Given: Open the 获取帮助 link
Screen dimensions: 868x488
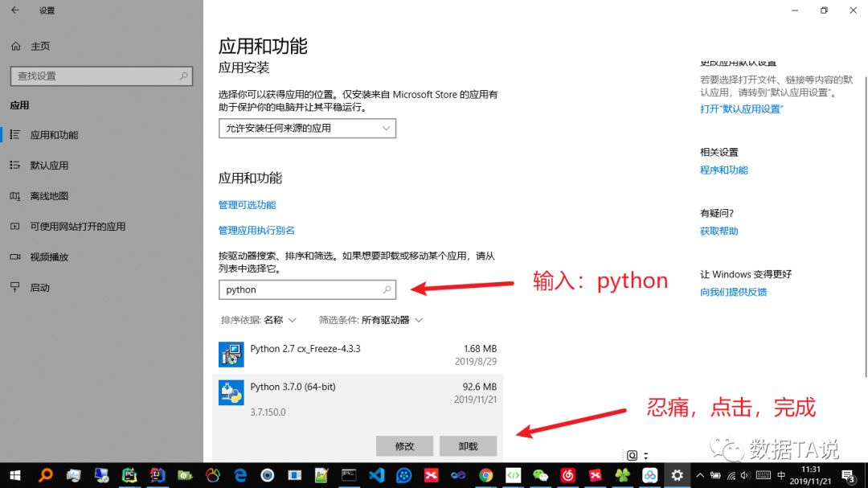Looking at the screenshot, I should pyautogui.click(x=719, y=231).
